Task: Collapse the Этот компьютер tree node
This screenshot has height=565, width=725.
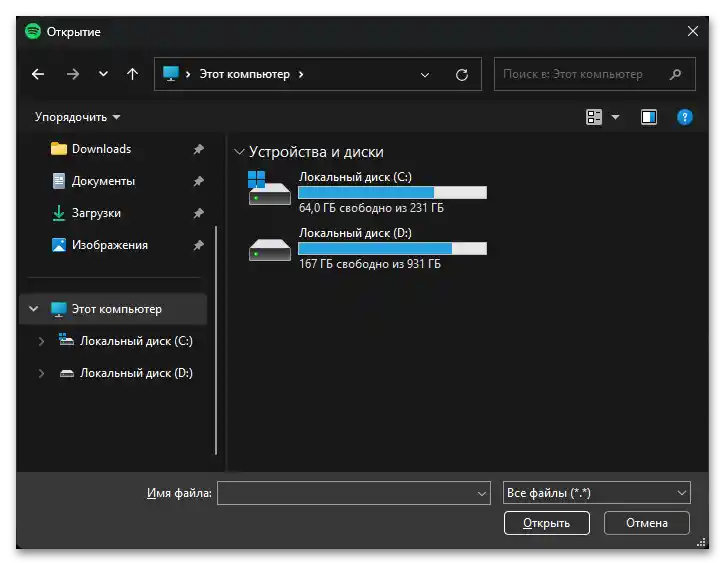Action: pyautogui.click(x=34, y=309)
